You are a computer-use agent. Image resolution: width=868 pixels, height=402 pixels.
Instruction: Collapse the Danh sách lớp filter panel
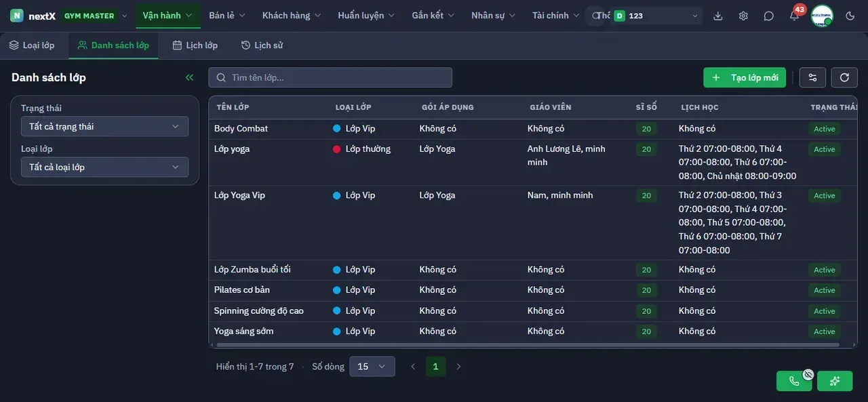(189, 77)
